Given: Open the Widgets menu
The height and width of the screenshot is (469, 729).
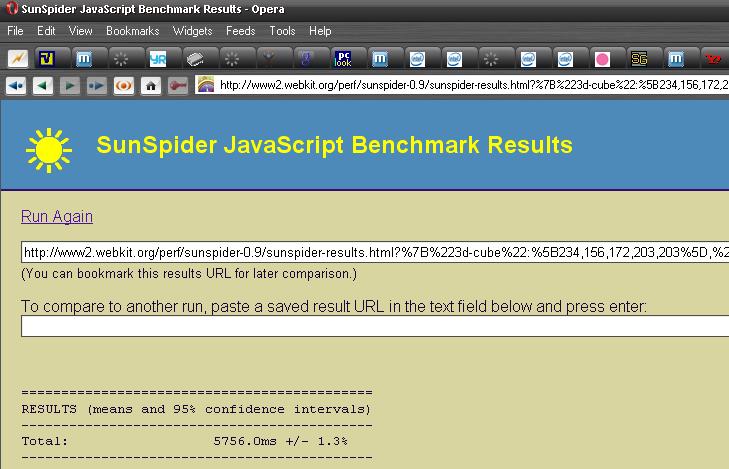Looking at the screenshot, I should click(192, 31).
